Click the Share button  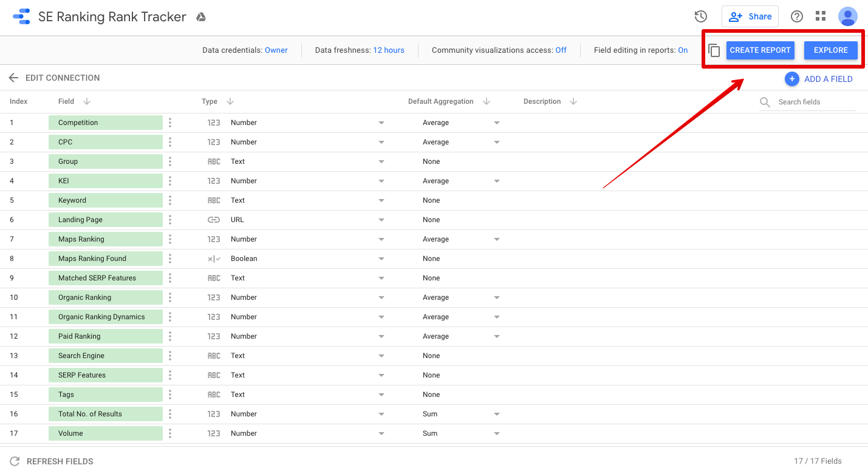(750, 16)
